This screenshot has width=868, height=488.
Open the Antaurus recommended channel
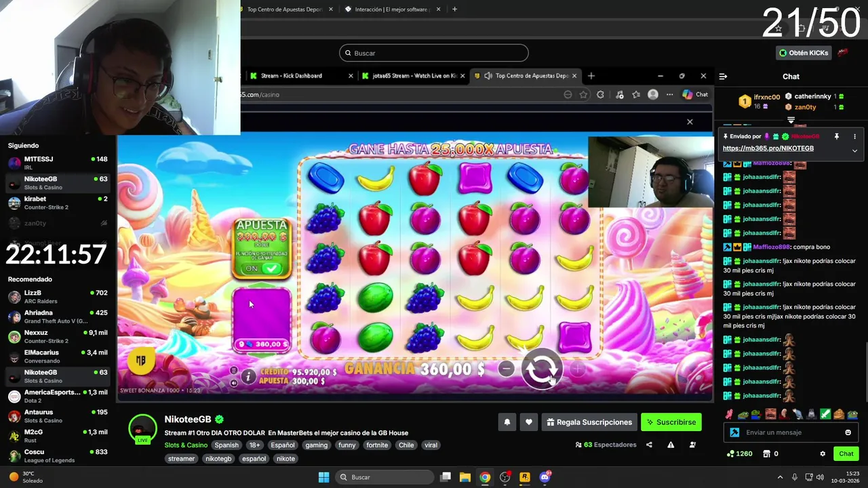click(x=58, y=415)
